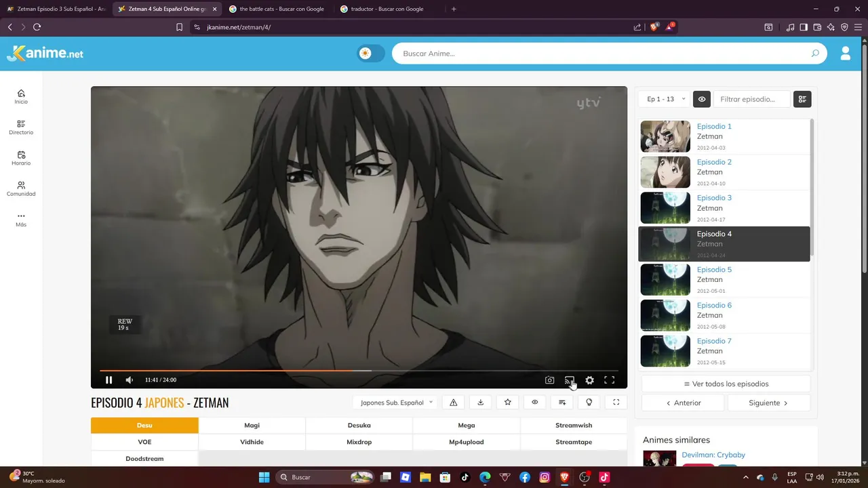The image size is (868, 488).
Task: Download the episode with the download icon
Action: [481, 403]
